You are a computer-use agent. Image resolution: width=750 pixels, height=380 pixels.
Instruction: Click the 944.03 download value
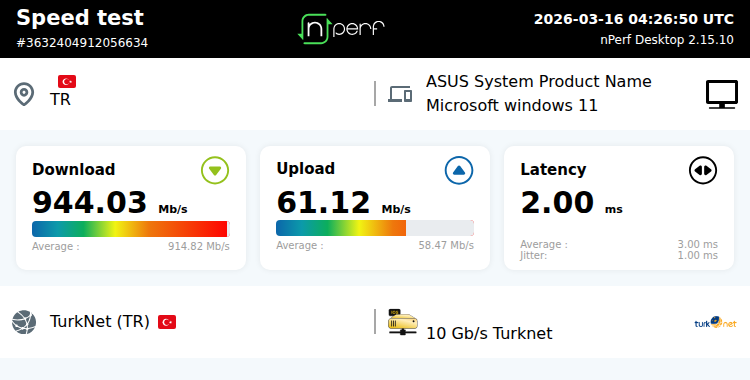[x=89, y=202]
